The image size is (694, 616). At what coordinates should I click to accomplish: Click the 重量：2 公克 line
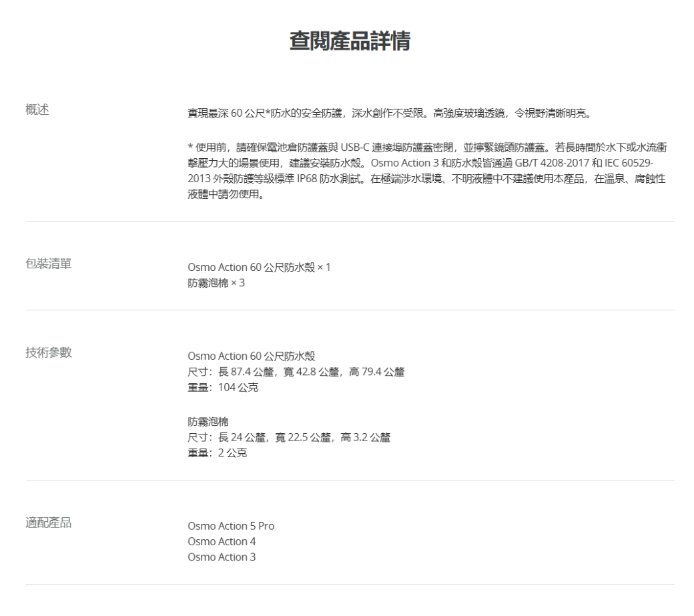click(218, 452)
